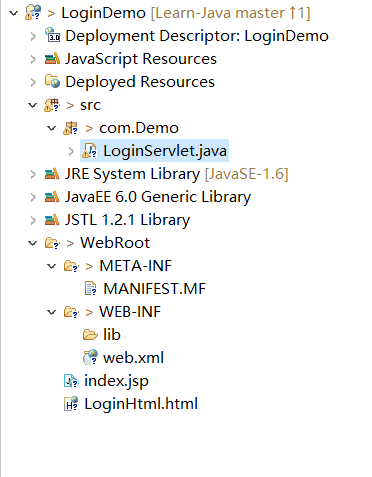Viewport: 372px width, 477px height.
Task: Expand the JSTL 1.2.1 Library node
Action: coord(33,220)
